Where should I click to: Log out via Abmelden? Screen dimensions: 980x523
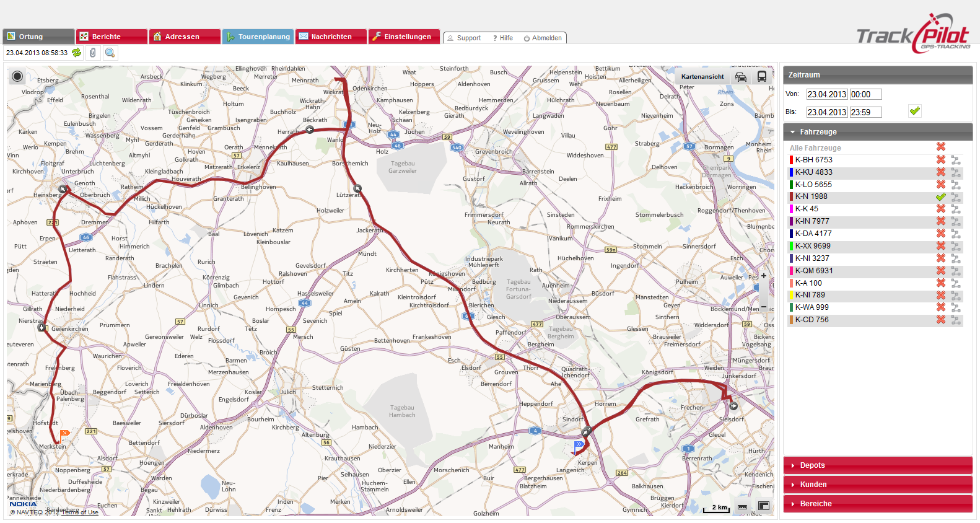(x=543, y=38)
